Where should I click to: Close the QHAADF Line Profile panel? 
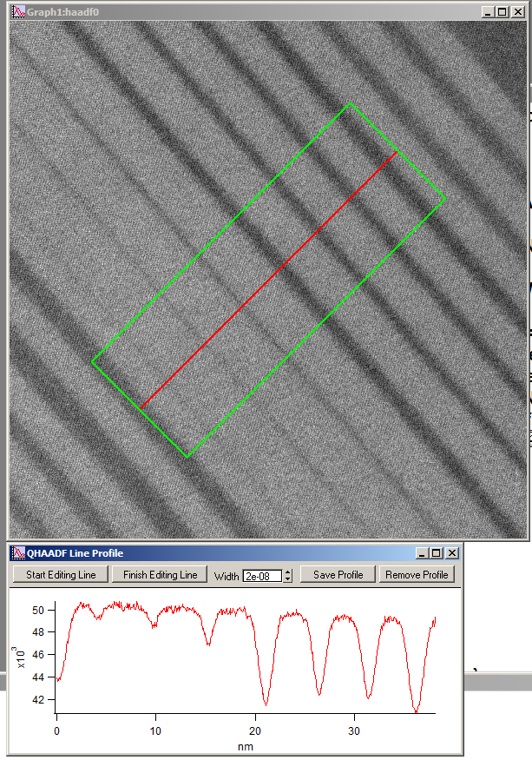[451, 553]
